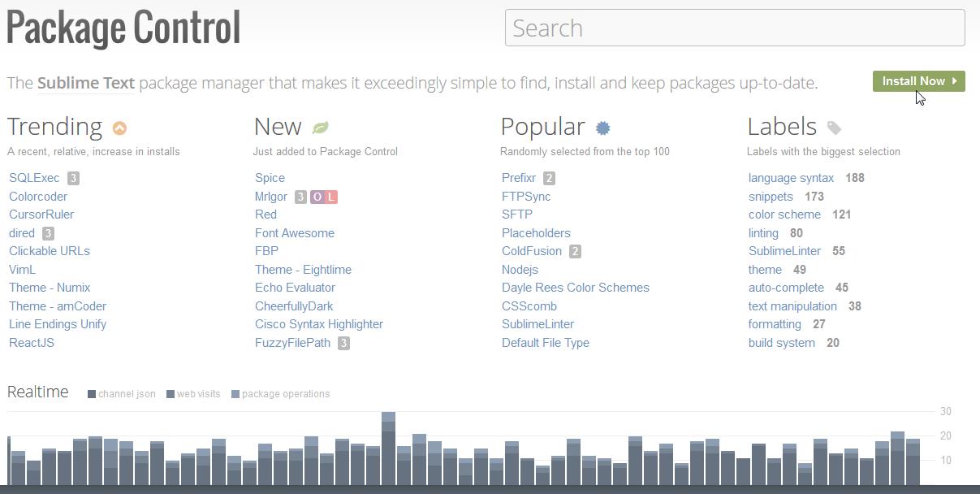Click the web visits legend square

[x=171, y=394]
